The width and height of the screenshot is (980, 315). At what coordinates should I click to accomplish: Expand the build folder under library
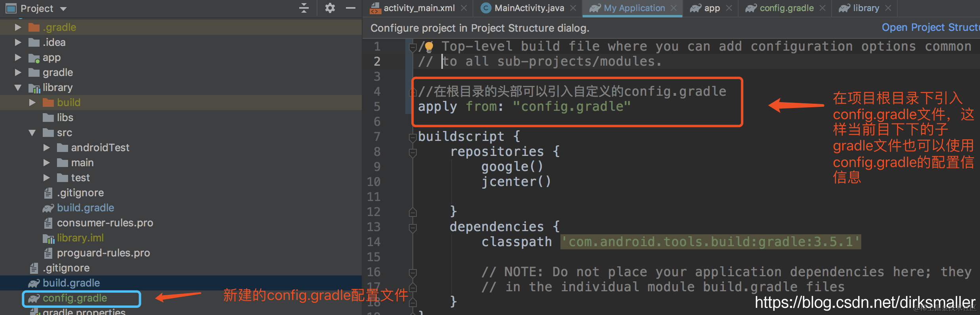[32, 102]
